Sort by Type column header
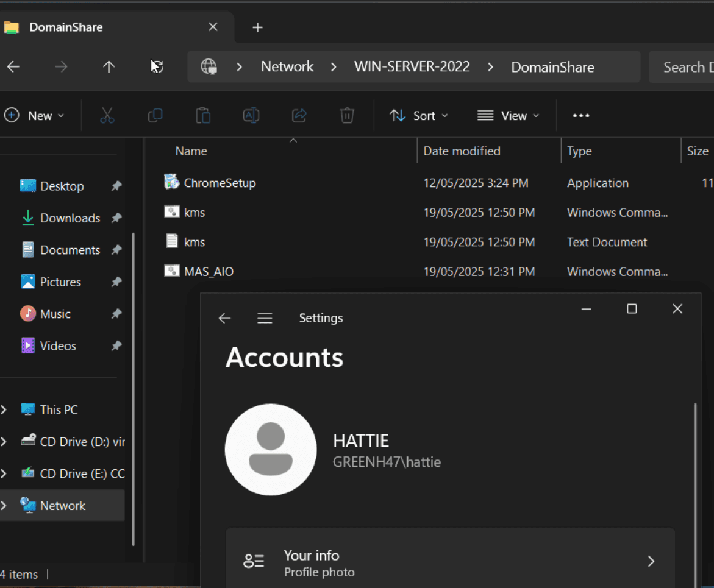This screenshot has width=714, height=588. click(579, 151)
